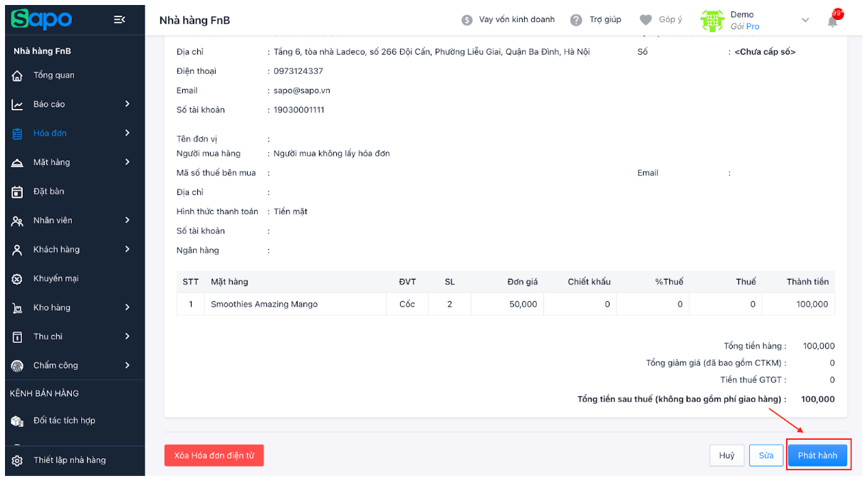Go to Chấm công menu item
Screen dimensions: 868x481
[x=56, y=366]
